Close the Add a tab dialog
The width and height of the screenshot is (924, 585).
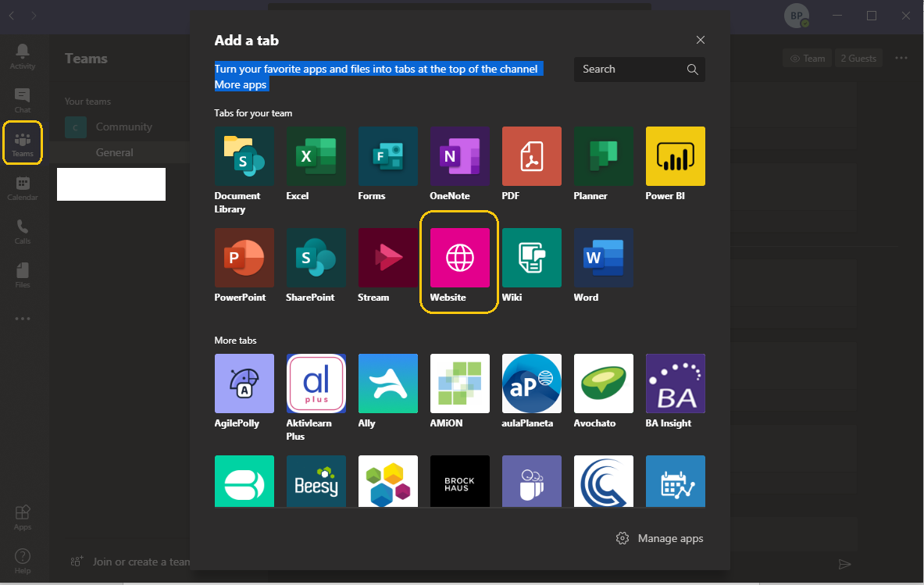(x=700, y=40)
